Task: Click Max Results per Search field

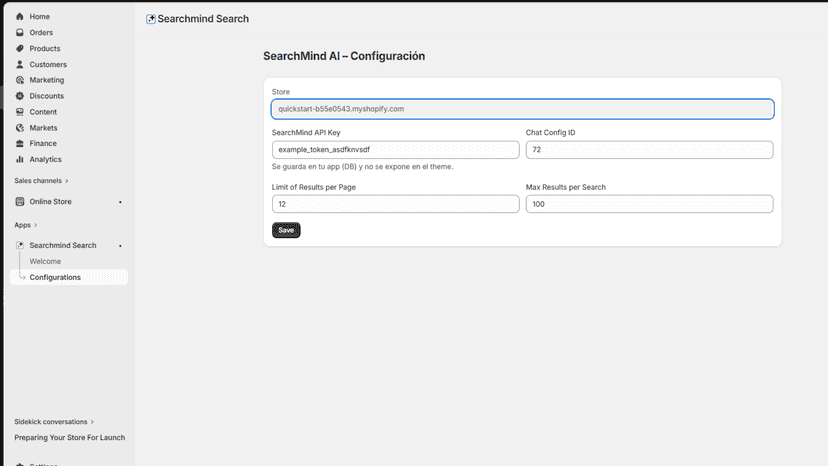Action: [x=650, y=204]
